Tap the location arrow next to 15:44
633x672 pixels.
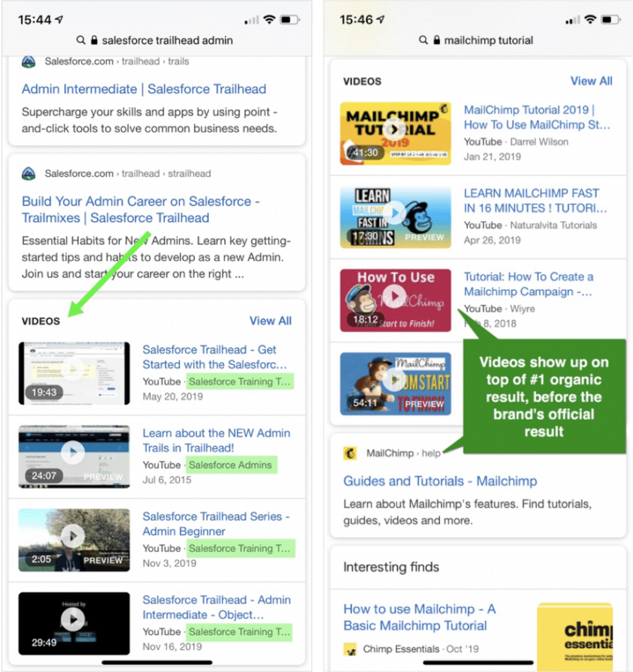pos(59,19)
